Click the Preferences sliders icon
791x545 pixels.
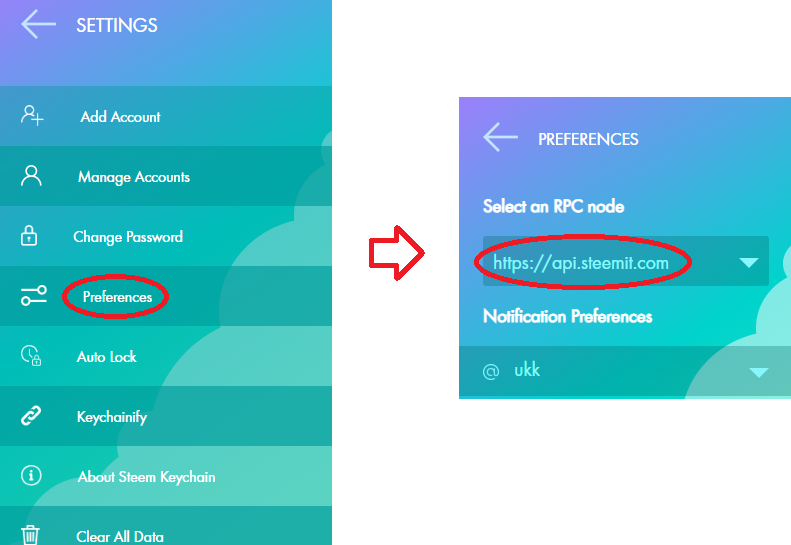coord(33,296)
